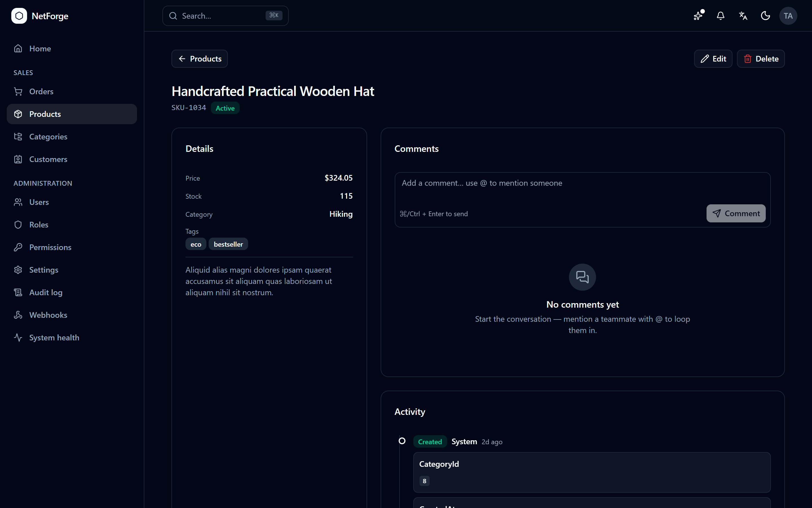Open Roles in the sidebar
812x508 pixels.
point(72,225)
